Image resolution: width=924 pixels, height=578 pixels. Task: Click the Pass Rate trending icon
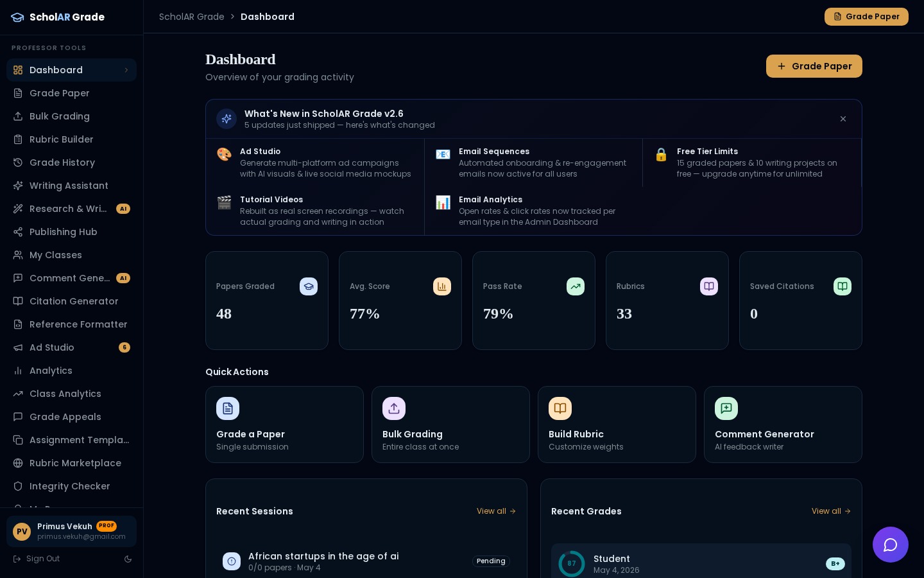576,286
